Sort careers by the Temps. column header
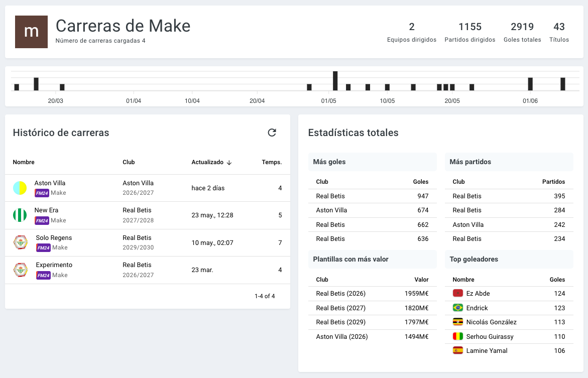Image resolution: width=588 pixels, height=378 pixels. [x=272, y=162]
